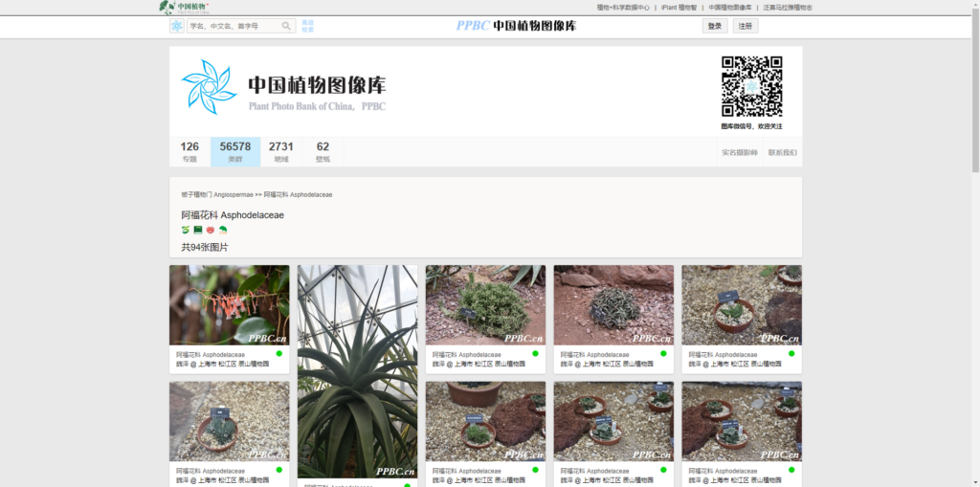
Task: Click green dot on second-row green pot card
Action: tap(536, 470)
